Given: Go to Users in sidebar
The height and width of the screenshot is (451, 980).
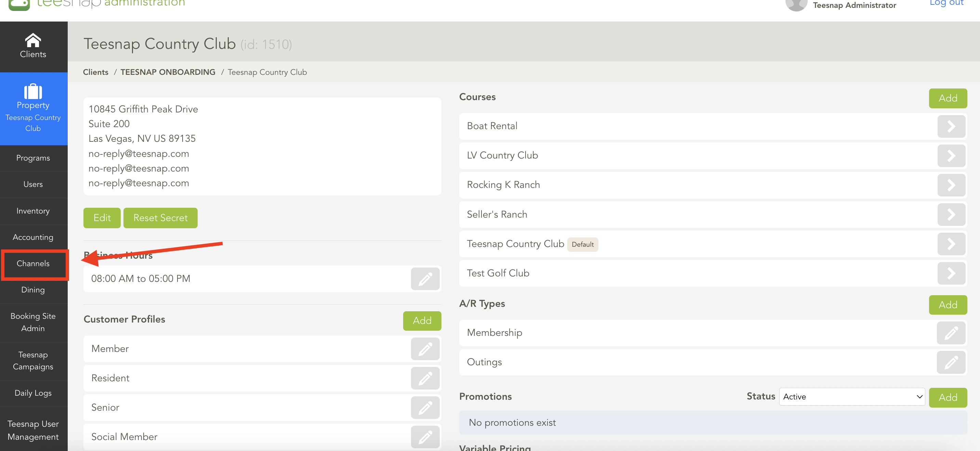Looking at the screenshot, I should 33,184.
